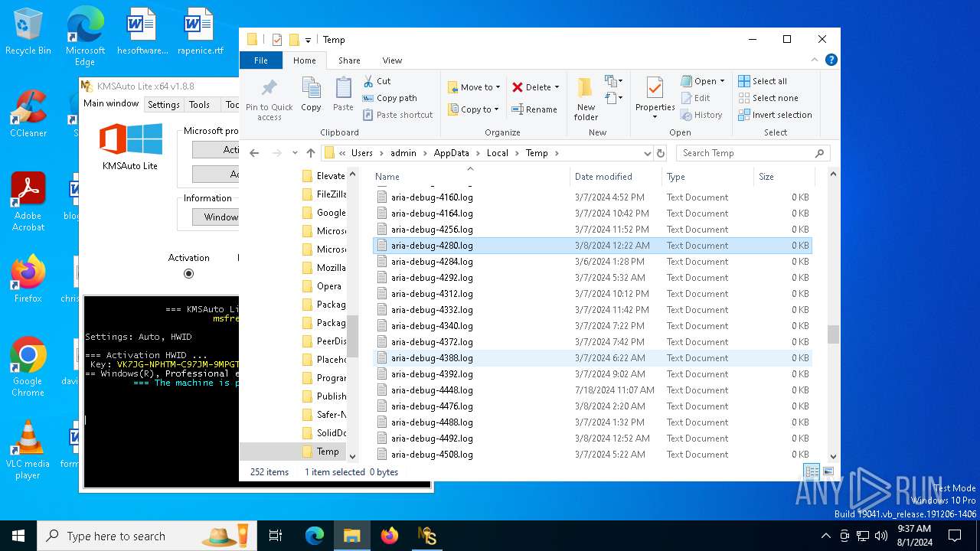Open VLC media player desktop icon
The width and height of the screenshot is (980, 551).
[28, 450]
